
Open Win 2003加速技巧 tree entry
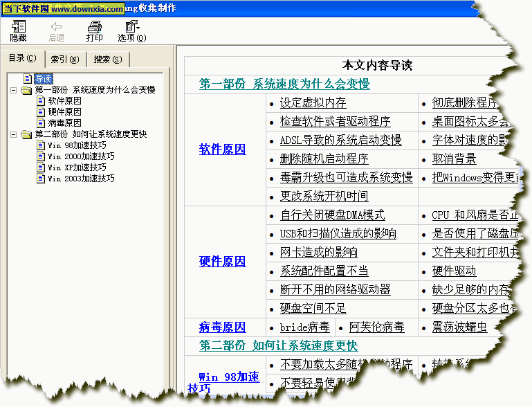[x=80, y=179]
